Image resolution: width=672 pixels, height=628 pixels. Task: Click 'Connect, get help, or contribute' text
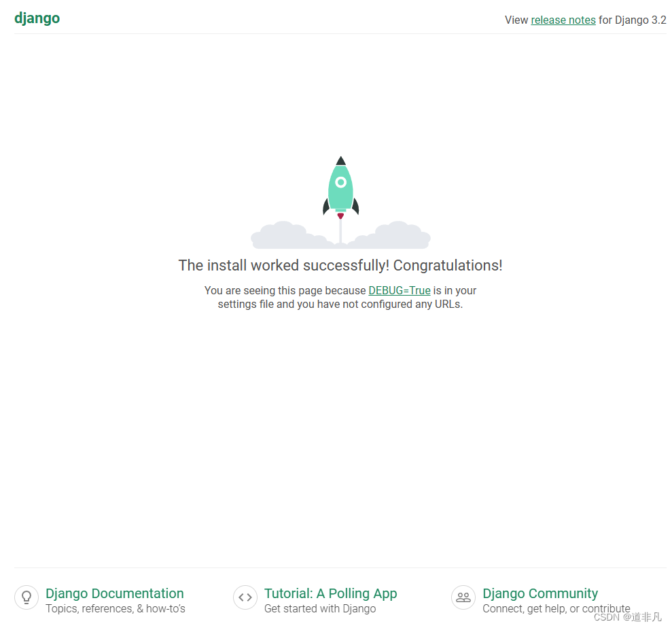point(556,609)
